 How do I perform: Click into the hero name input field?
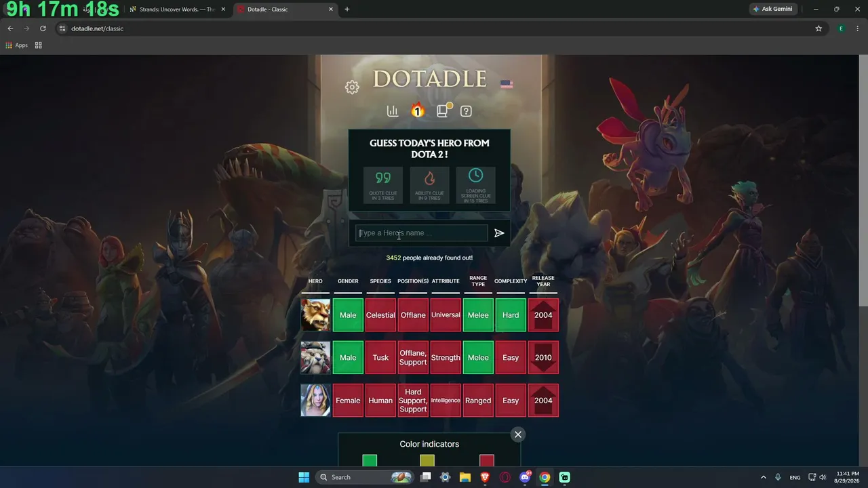[x=421, y=233]
